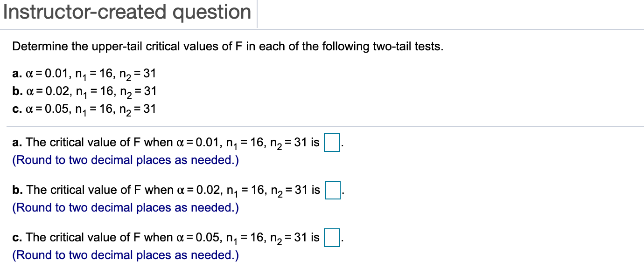This screenshot has height=274, width=644.
Task: Click the first rounding instruction text
Action: (125, 160)
